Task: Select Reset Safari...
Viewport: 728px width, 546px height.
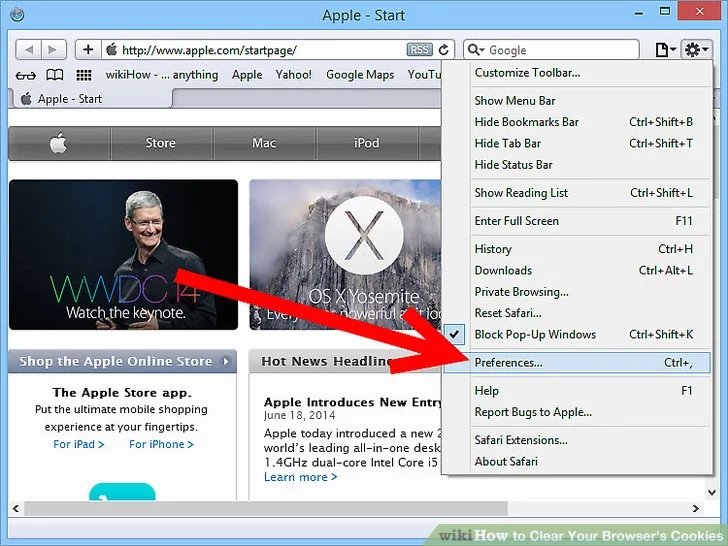Action: (x=577, y=313)
